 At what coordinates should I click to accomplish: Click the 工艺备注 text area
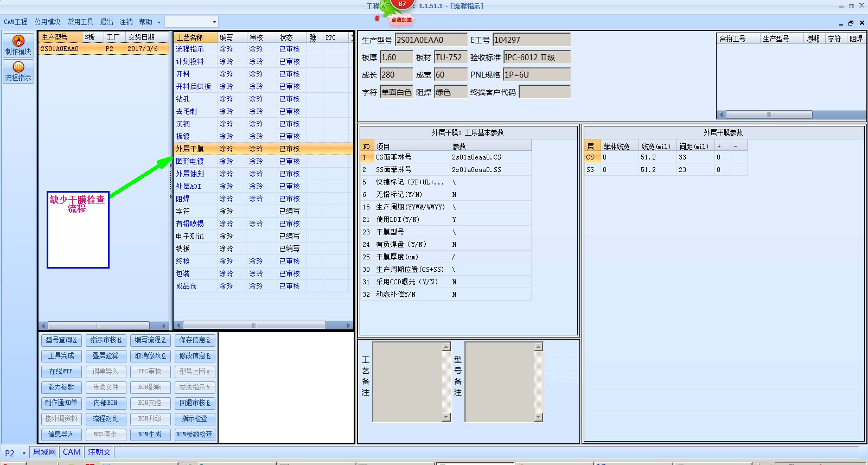pos(408,382)
